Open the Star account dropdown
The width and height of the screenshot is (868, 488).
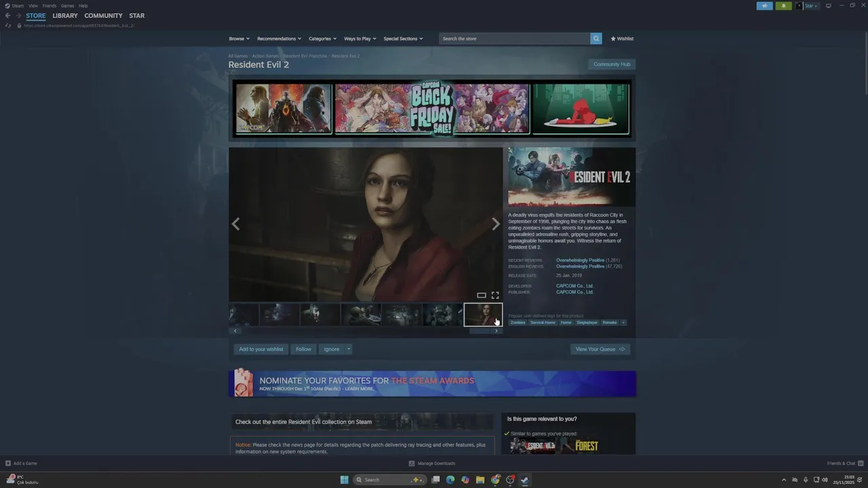tap(811, 5)
